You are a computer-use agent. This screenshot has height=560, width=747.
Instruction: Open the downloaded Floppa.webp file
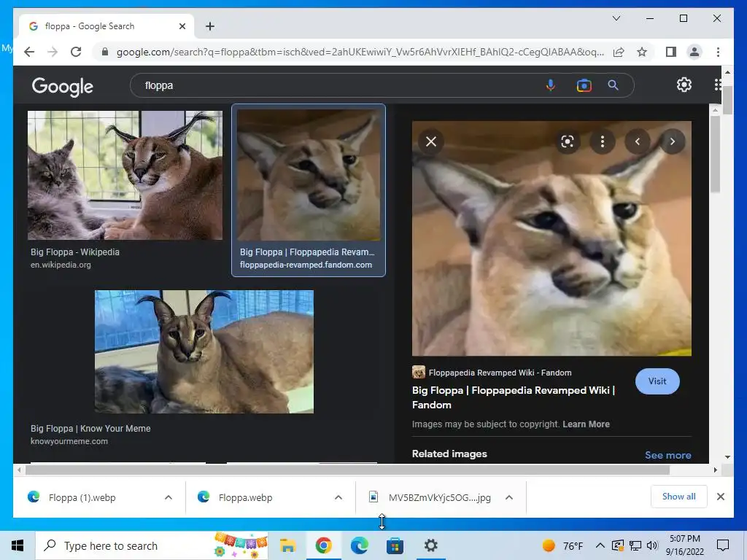(245, 497)
